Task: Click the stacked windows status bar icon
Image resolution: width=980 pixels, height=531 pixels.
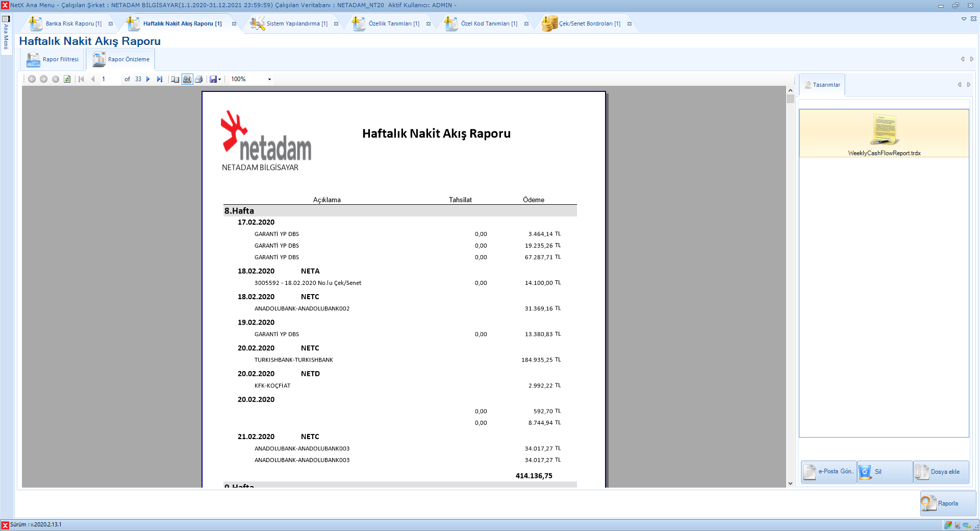Action: pos(948,525)
